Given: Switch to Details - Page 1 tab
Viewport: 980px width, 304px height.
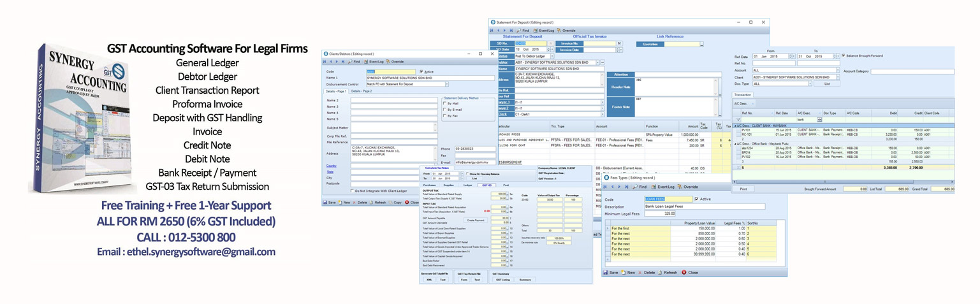Looking at the screenshot, I should click(336, 91).
